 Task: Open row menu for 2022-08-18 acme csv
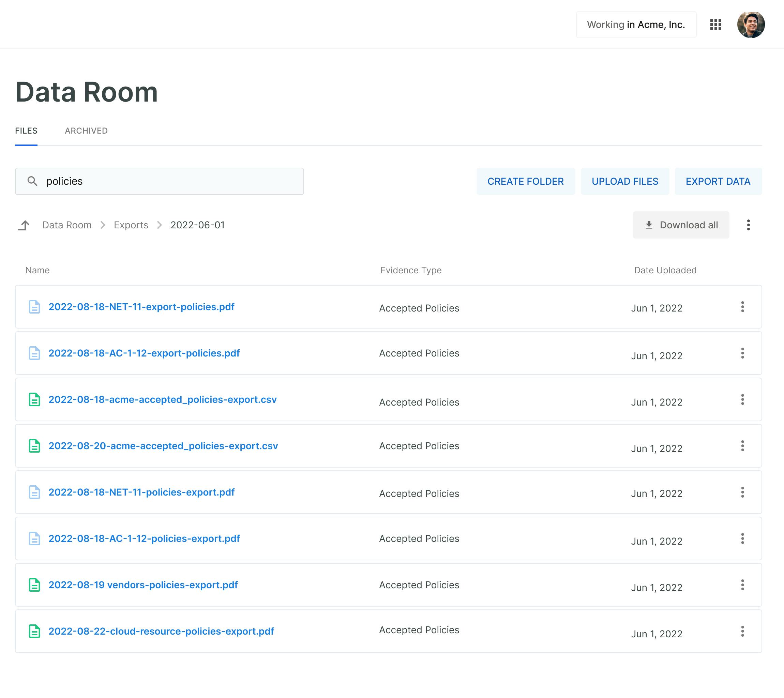(742, 400)
